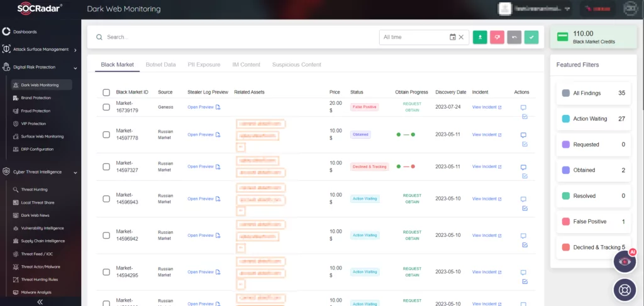Click the gray undo arrow button
The image size is (644, 306).
514,37
